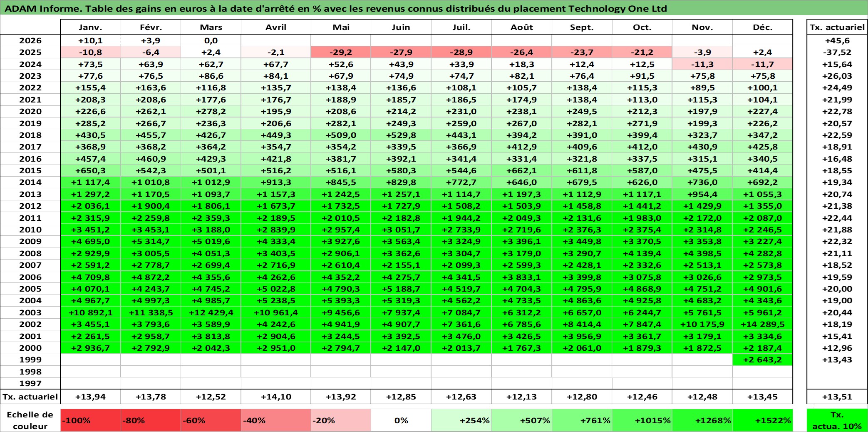Click cell +2 155,1 in June 2007
868x432 pixels.
401,265
